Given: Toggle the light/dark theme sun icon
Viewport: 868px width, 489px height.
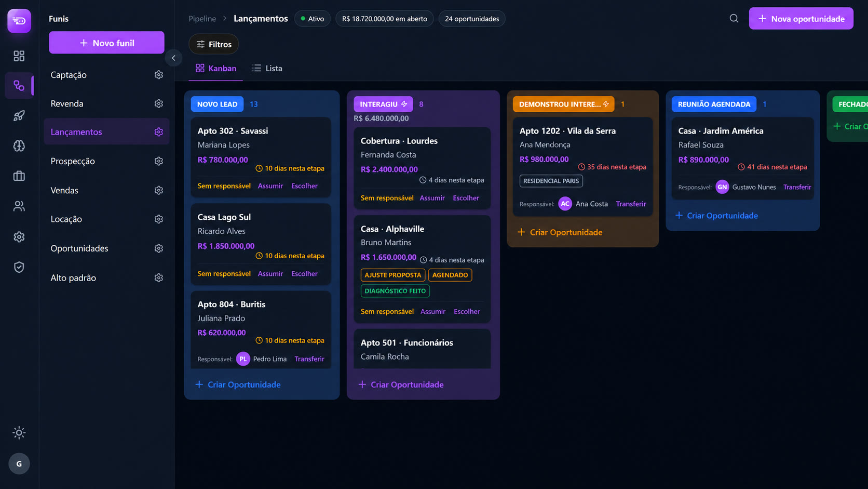Looking at the screenshot, I should click(19, 432).
